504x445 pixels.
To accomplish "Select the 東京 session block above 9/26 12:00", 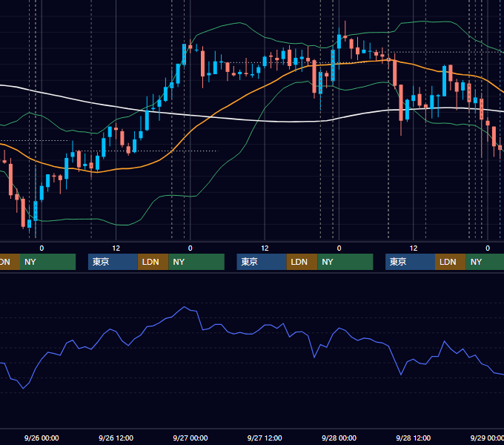I will point(113,262).
